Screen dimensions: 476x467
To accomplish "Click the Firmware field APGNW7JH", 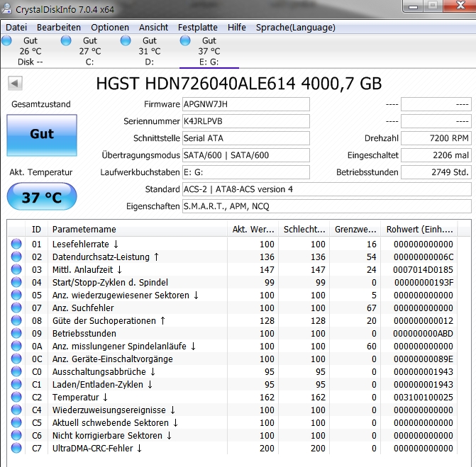I will pyautogui.click(x=246, y=104).
